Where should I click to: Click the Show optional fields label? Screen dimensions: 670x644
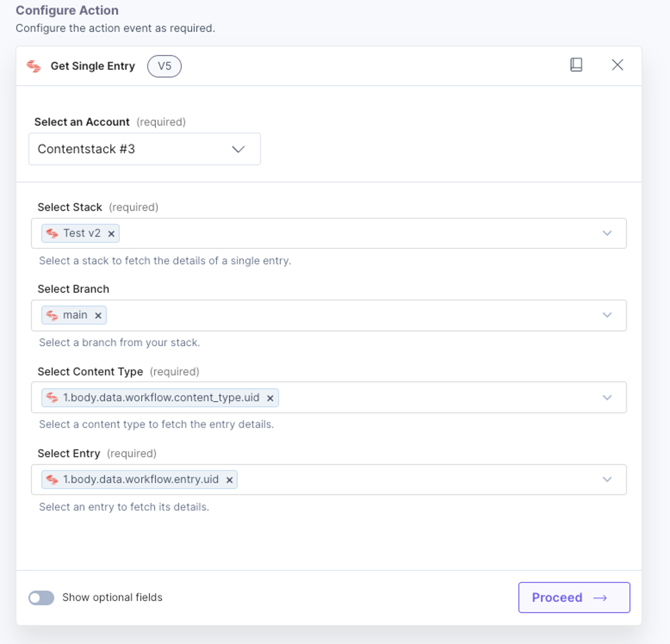(112, 598)
